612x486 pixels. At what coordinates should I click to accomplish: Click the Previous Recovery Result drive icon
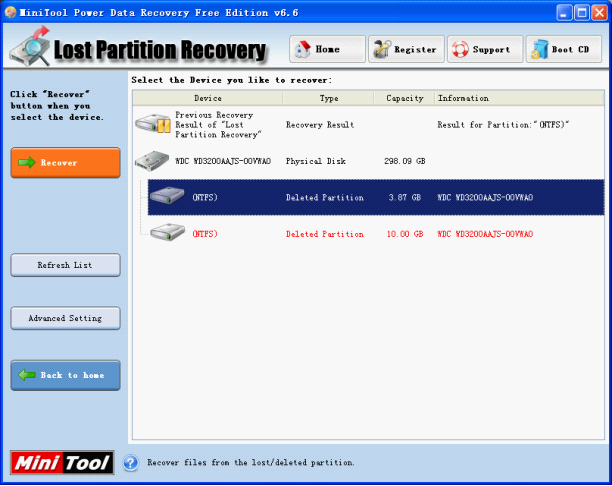click(153, 125)
